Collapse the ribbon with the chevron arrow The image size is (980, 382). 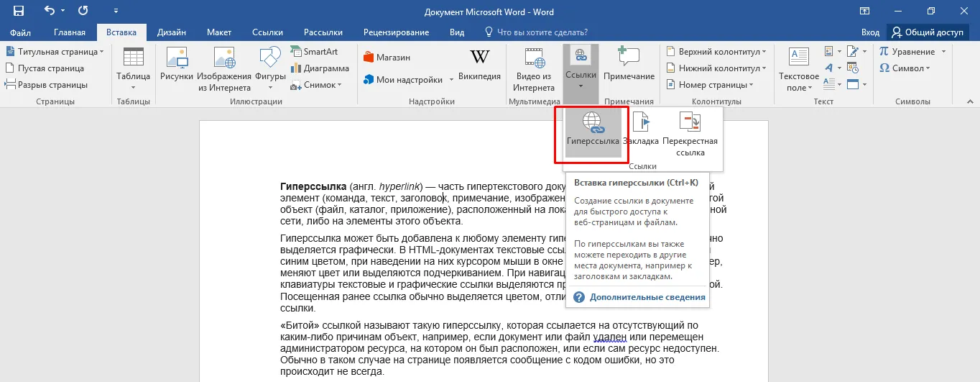969,101
